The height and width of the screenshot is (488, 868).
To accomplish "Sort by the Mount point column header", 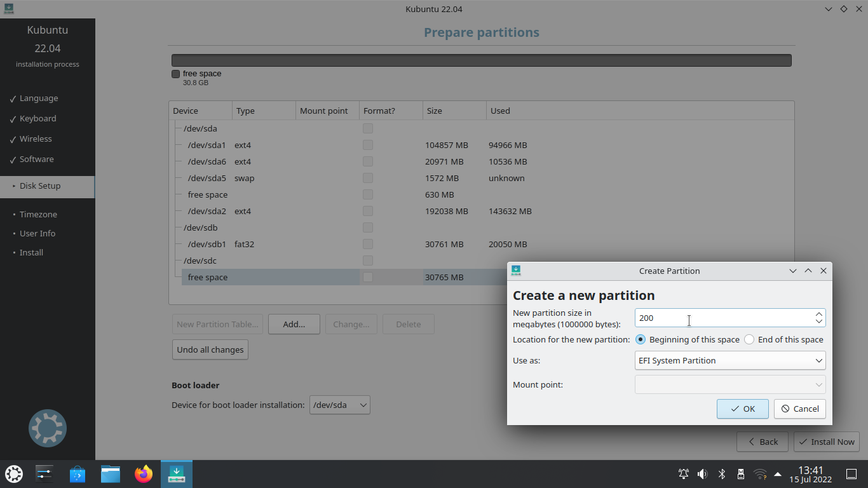I will [328, 111].
